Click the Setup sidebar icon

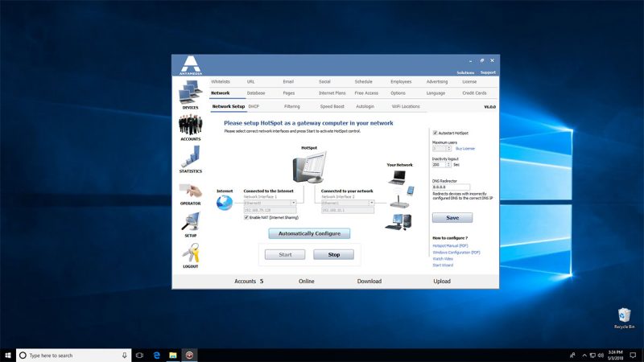tap(190, 221)
